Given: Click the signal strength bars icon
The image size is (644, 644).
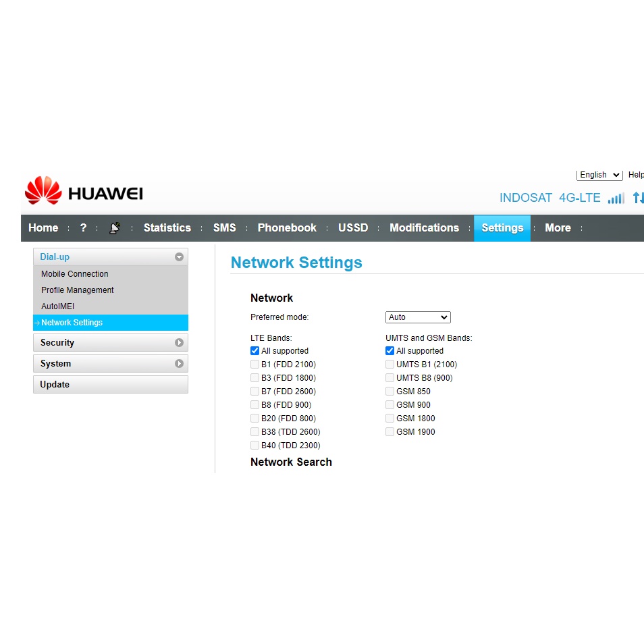Looking at the screenshot, I should tap(616, 198).
